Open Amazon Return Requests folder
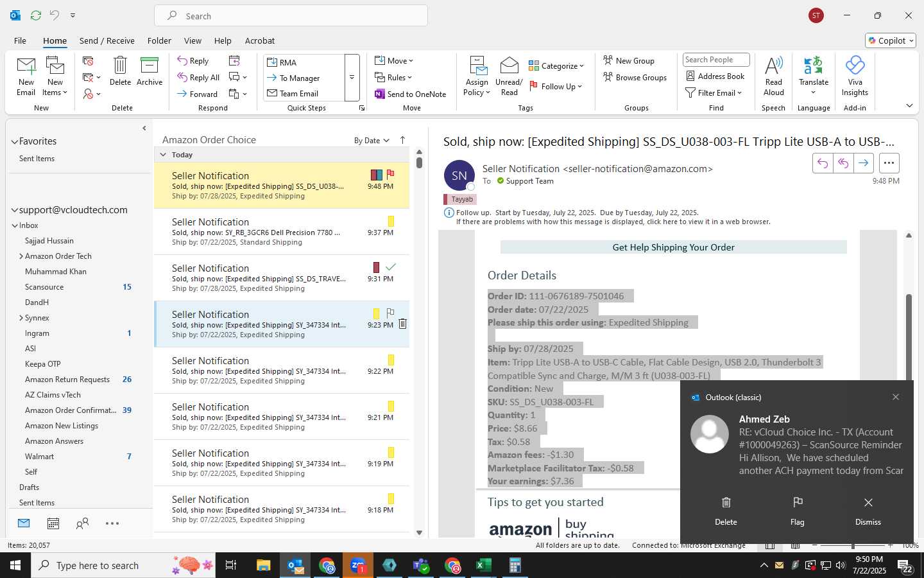The image size is (924, 578). [67, 380]
